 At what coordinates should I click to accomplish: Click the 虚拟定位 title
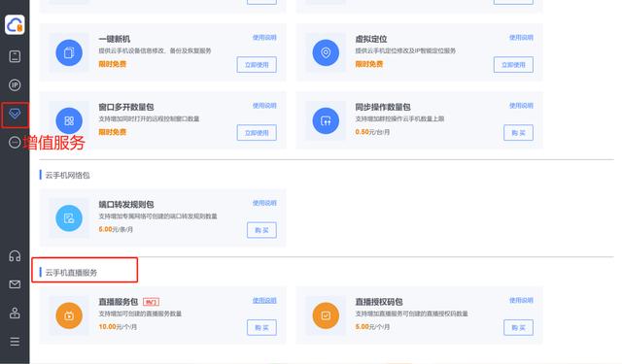[371, 39]
